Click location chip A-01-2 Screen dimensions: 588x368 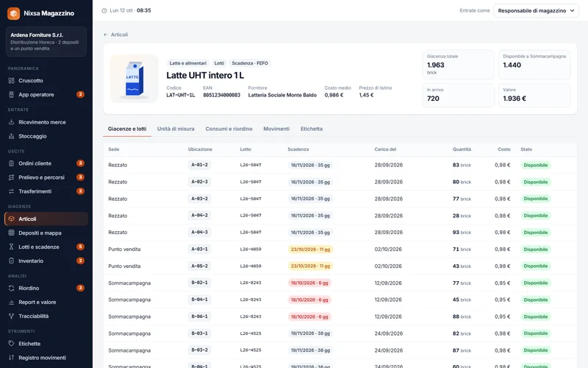click(199, 165)
